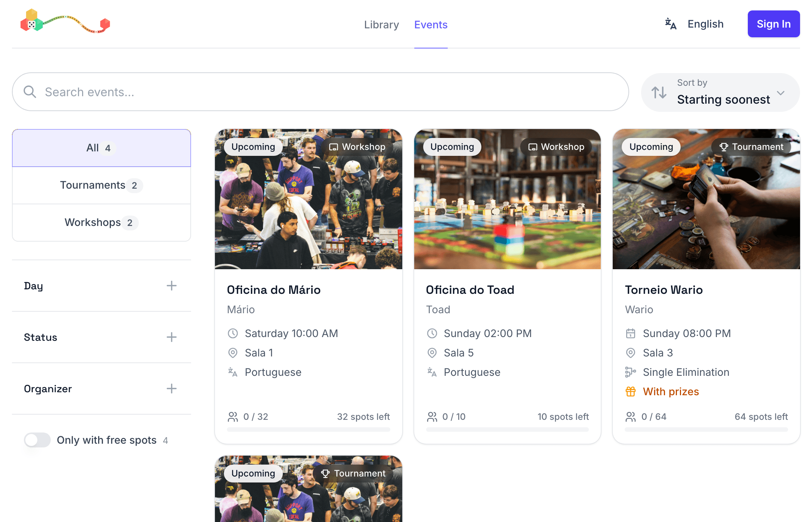
Task: Click '10 spots left' text
Action: click(x=563, y=417)
